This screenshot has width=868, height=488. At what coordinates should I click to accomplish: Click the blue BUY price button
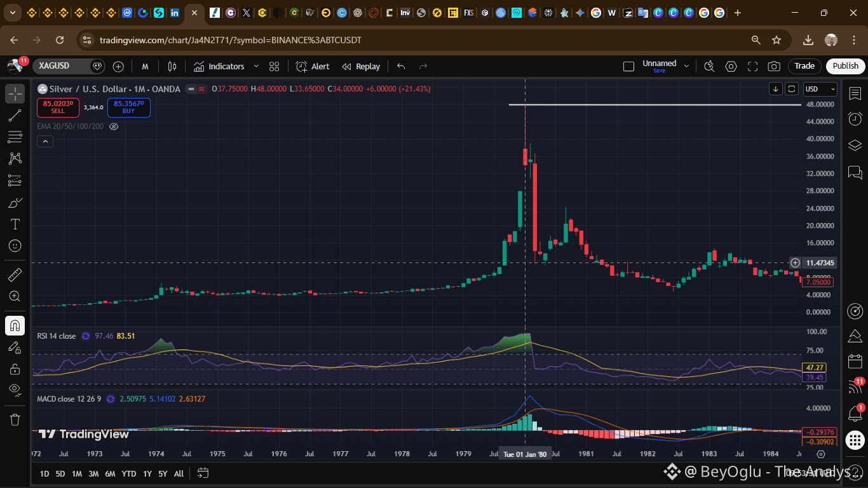coord(129,107)
